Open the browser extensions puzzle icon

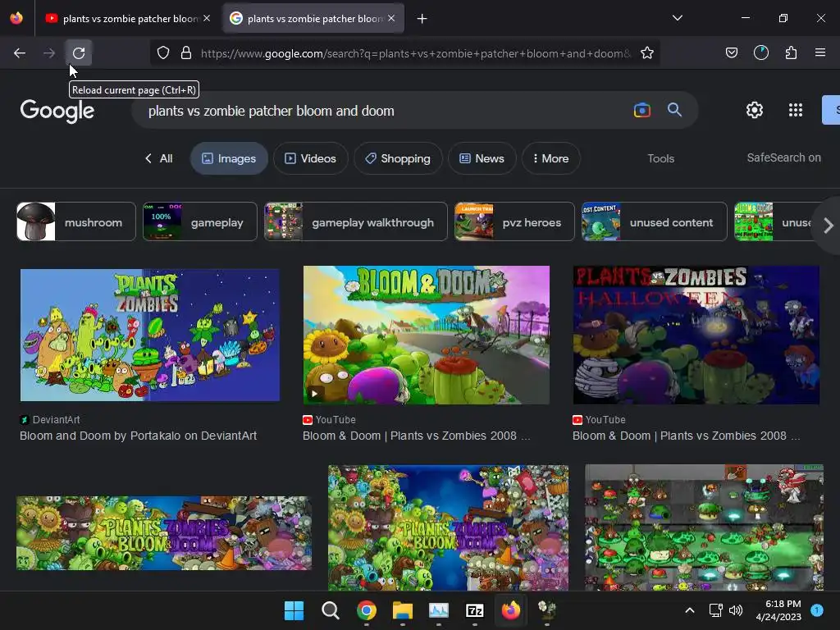tap(792, 52)
